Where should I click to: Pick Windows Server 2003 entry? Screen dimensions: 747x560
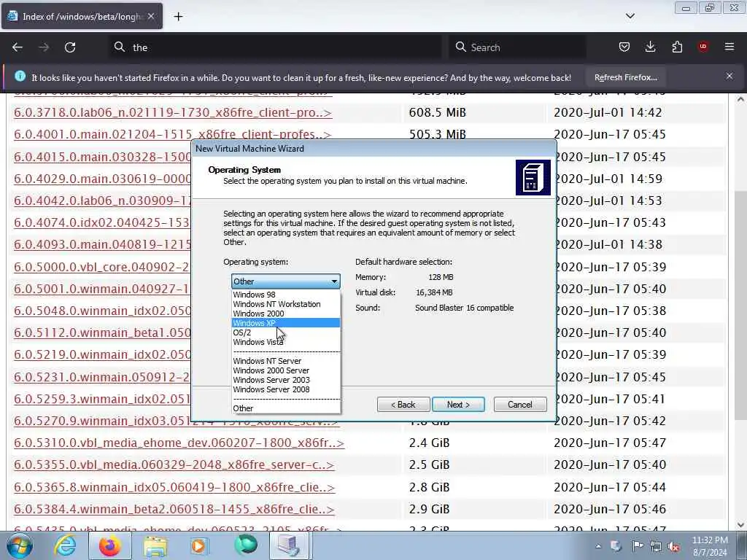pyautogui.click(x=286, y=380)
